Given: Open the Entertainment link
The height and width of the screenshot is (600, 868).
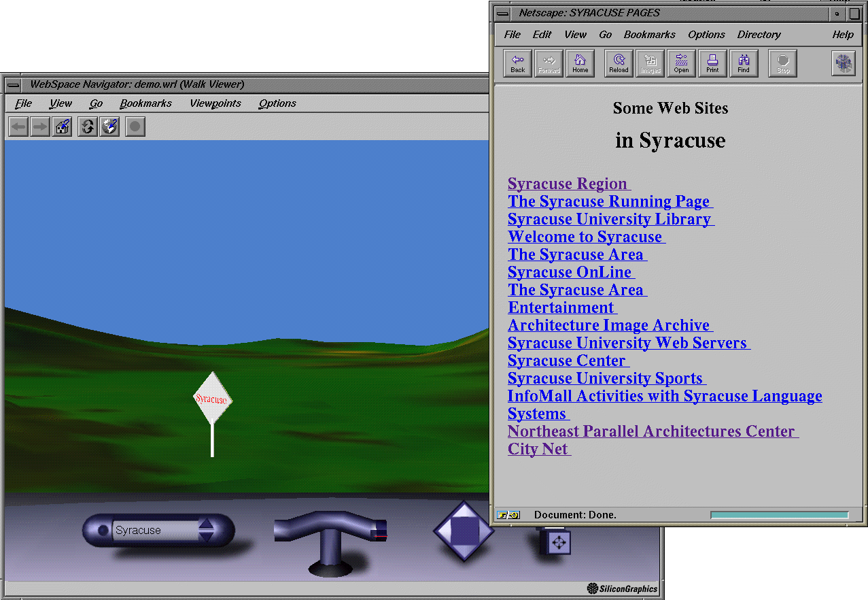Looking at the screenshot, I should coord(562,307).
